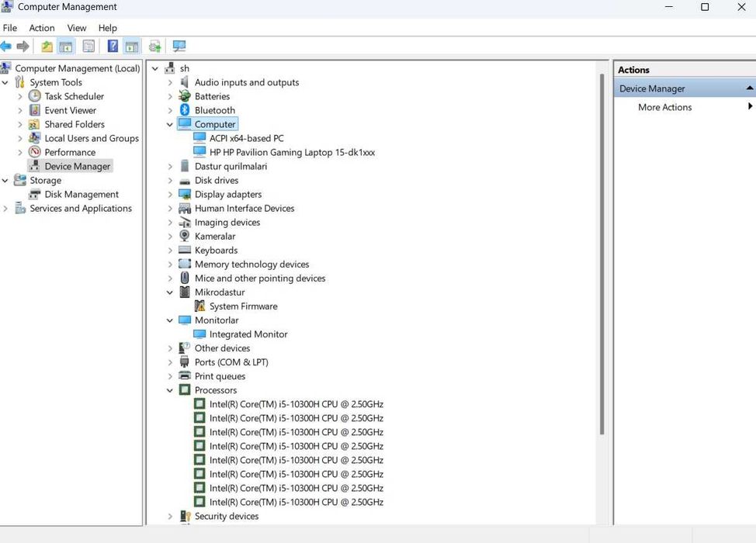Image resolution: width=756 pixels, height=543 pixels.
Task: Select HP Pavilion Gaming Laptop device
Action: point(292,152)
